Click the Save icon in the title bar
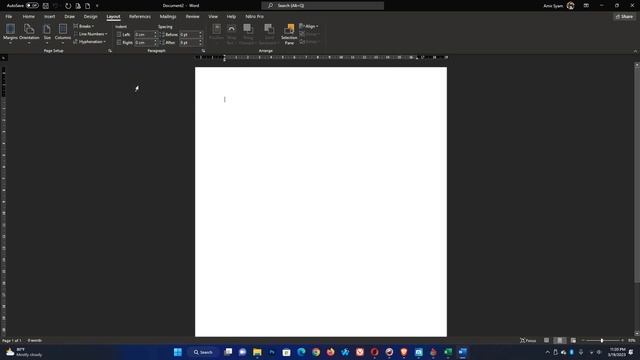Image resolution: width=640 pixels, height=360 pixels. pos(46,6)
